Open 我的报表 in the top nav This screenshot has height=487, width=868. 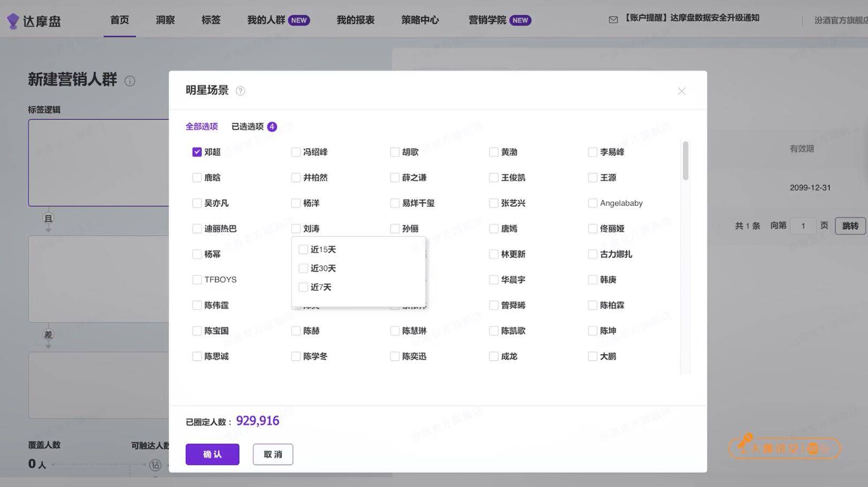[356, 20]
